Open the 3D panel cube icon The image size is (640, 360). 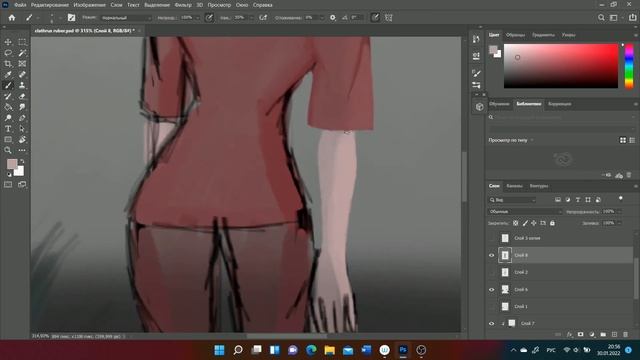tap(480, 107)
